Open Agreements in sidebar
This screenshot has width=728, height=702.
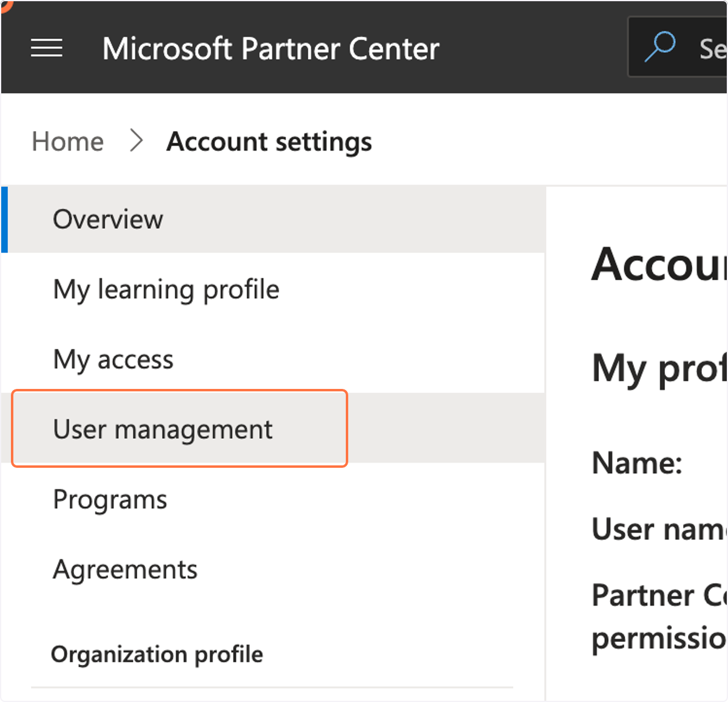[x=273, y=569]
